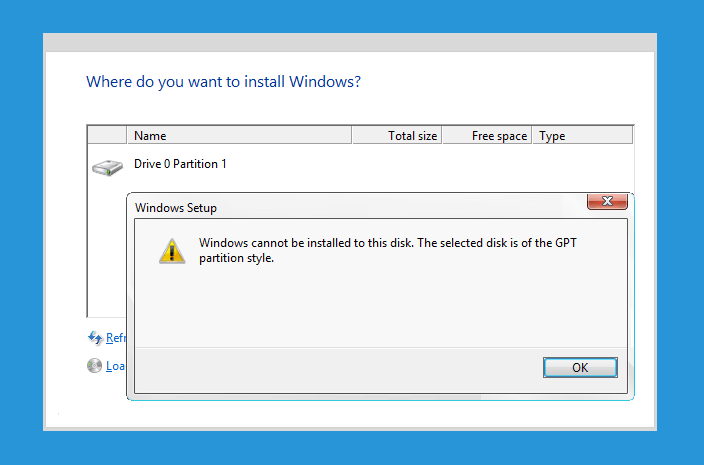
Task: Click the Free space column header
Action: (x=487, y=136)
